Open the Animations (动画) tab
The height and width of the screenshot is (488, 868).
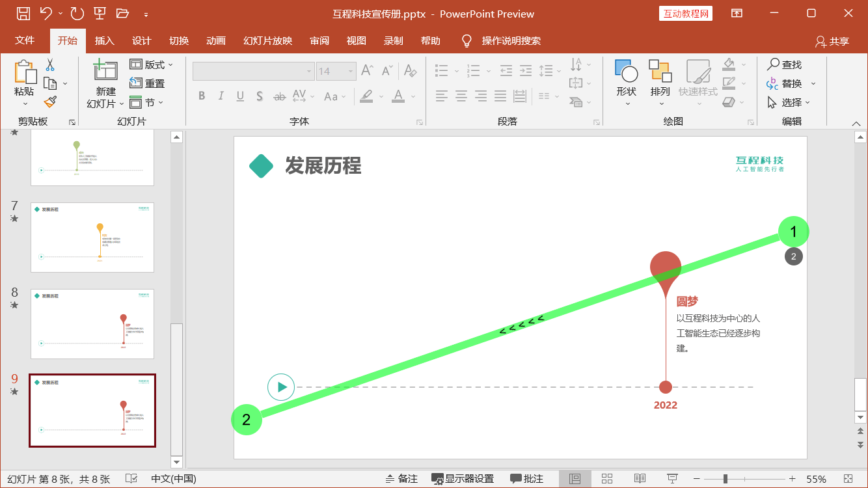216,40
